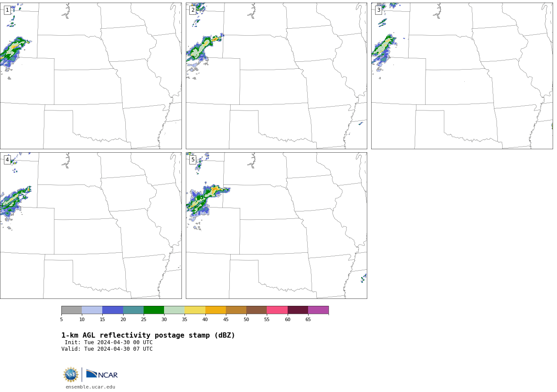Click the colorbar tick label 5
The width and height of the screenshot is (557, 392).
tap(61, 320)
